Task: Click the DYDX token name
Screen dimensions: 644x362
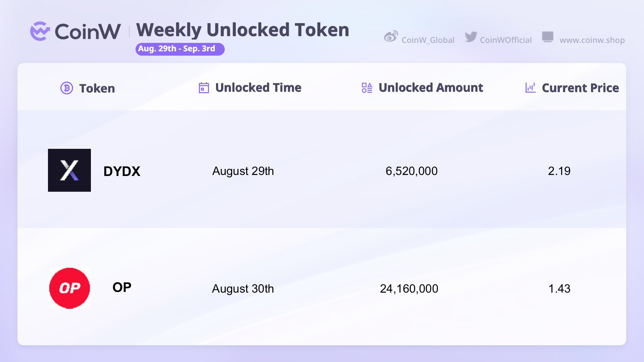Action: pos(122,171)
